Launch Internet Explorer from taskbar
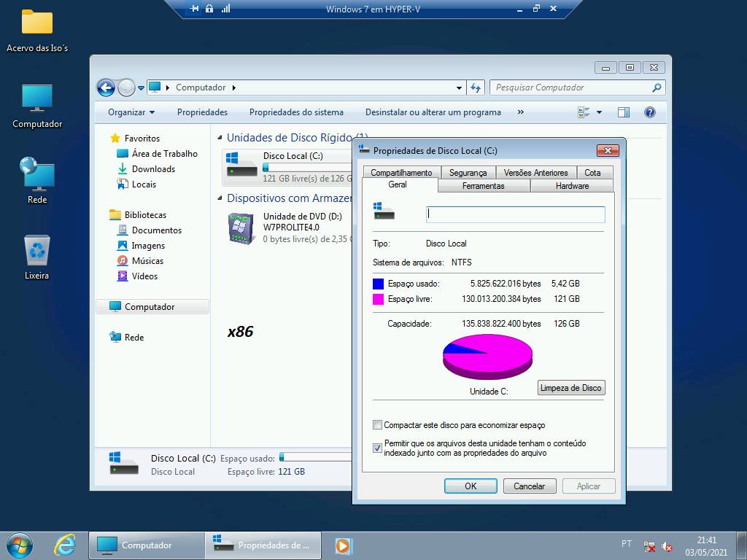Viewport: 747px width, 560px height. tap(65, 545)
